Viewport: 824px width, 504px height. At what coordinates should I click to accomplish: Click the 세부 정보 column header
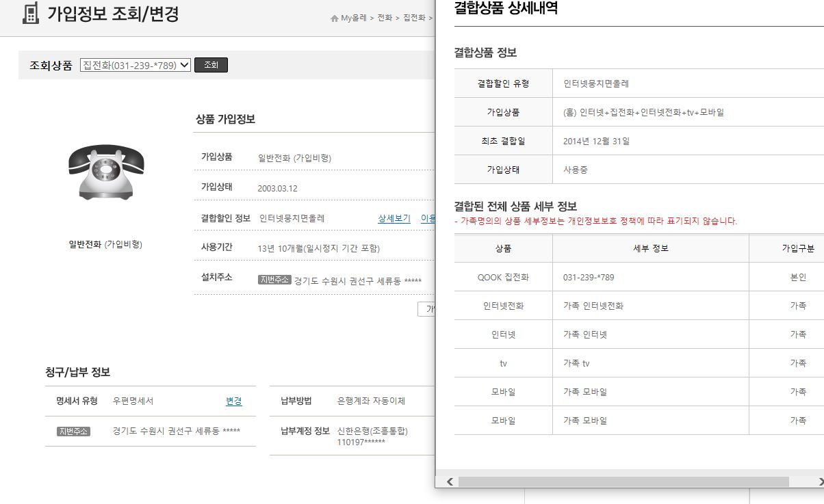(650, 248)
